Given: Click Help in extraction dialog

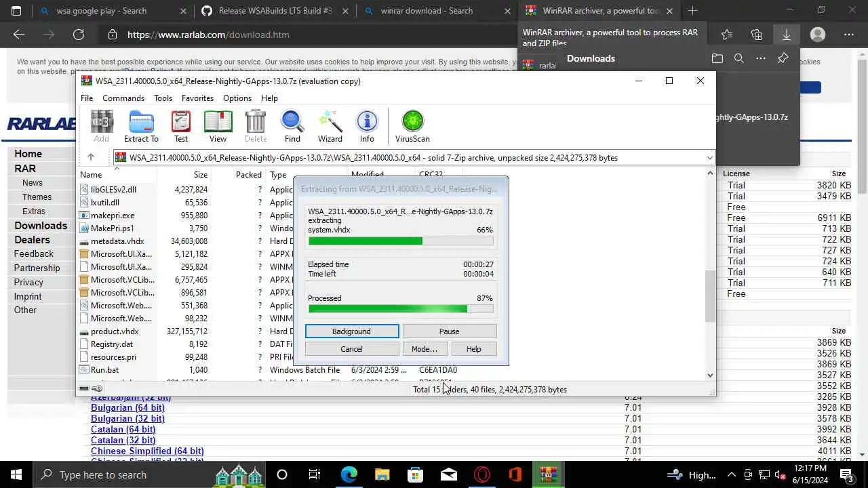Looking at the screenshot, I should coord(473,349).
